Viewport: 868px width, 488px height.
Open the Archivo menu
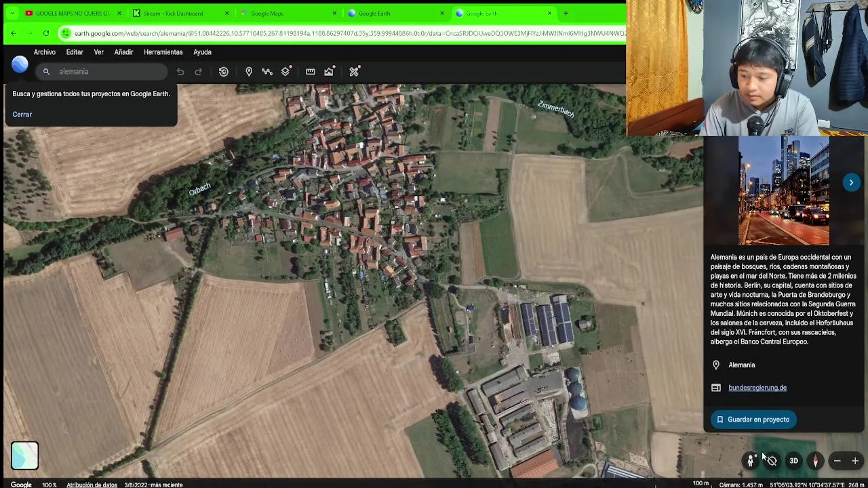coord(45,52)
